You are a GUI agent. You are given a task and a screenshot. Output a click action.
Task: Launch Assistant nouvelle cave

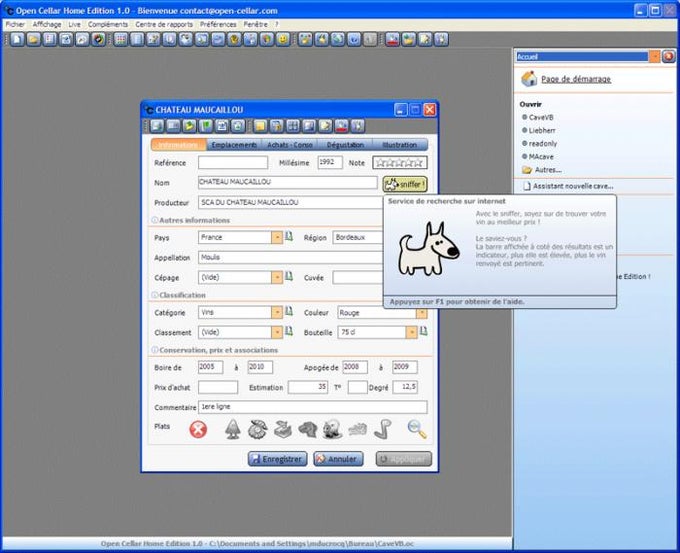pos(573,186)
